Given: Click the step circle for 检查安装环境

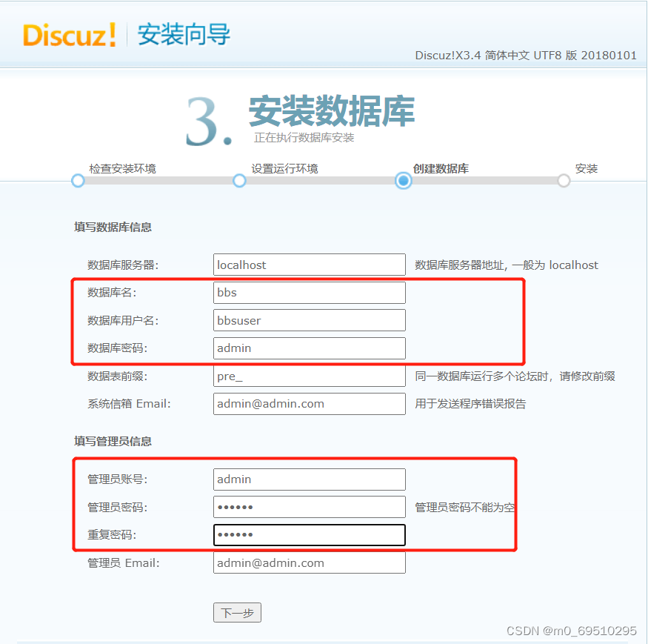Looking at the screenshot, I should tap(78, 180).
